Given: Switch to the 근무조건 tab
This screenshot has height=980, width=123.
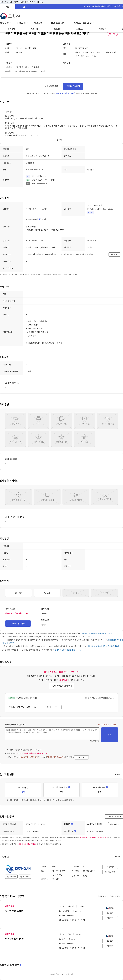Looking at the screenshot, I should point(34,29).
